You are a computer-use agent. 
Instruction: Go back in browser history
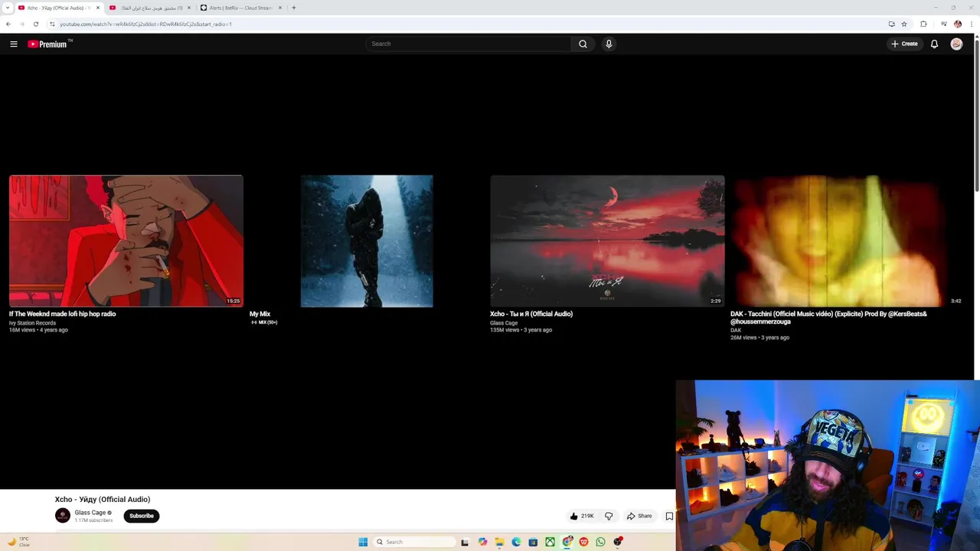[8, 24]
